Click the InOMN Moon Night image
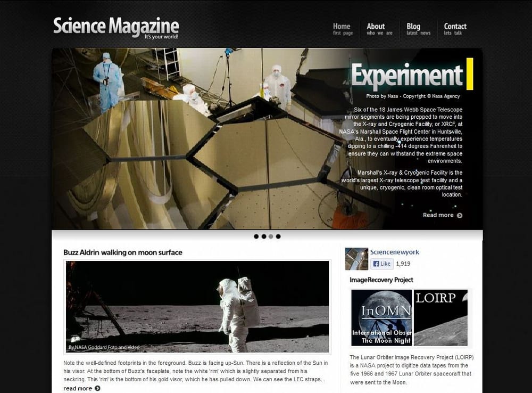 [x=381, y=317]
